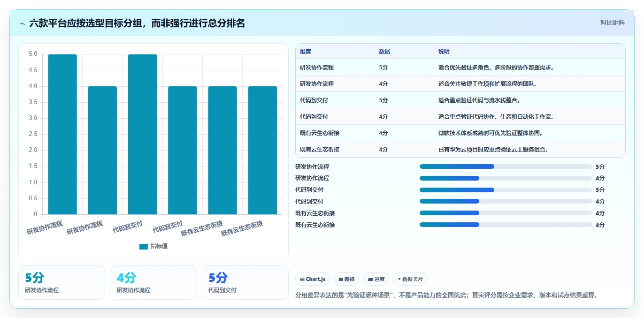This screenshot has height=318, width=644.
Task: Click 5分 cell in 流水线整合 row
Action: (x=383, y=100)
